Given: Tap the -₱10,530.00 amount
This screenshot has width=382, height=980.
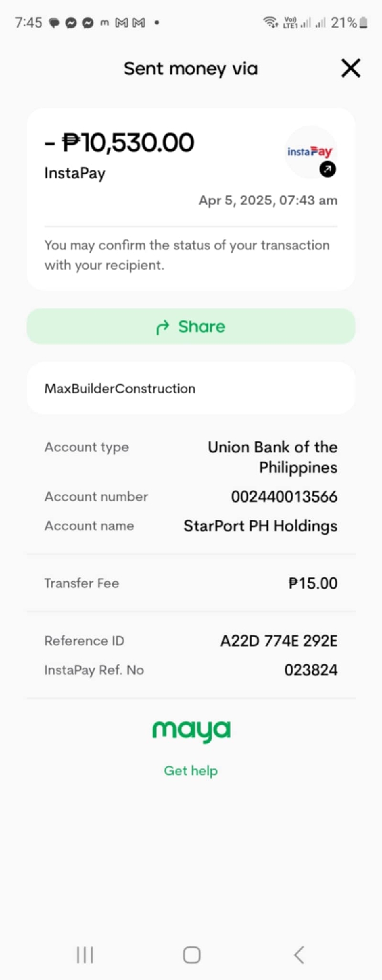Looking at the screenshot, I should 120,142.
